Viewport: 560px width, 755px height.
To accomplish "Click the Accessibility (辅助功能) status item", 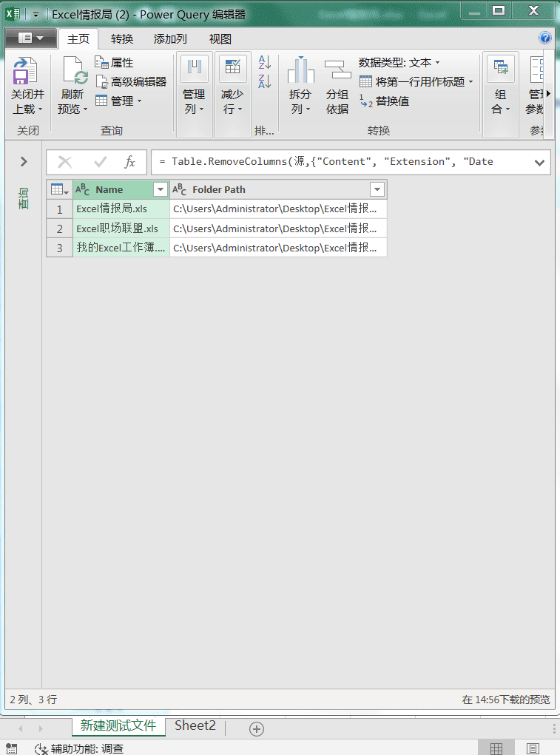I will pos(79,748).
